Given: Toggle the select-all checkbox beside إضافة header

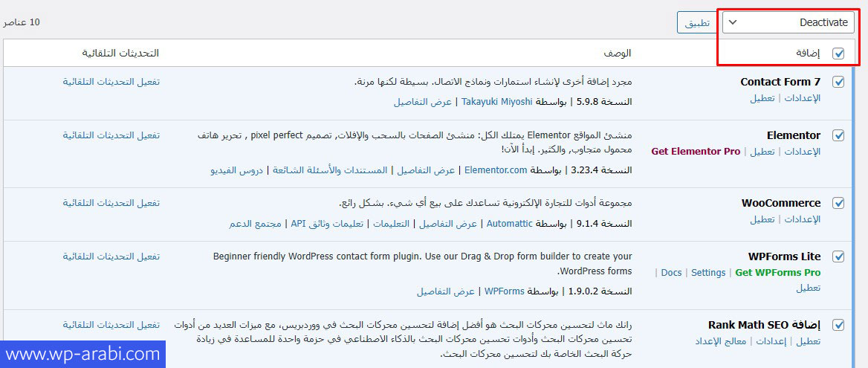Looking at the screenshot, I should tap(839, 53).
